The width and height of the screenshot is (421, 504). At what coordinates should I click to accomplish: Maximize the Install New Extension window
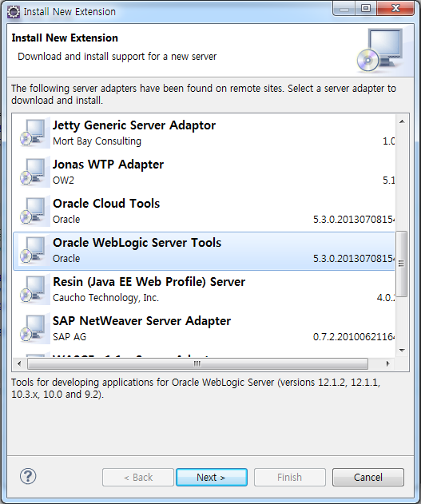point(366,8)
